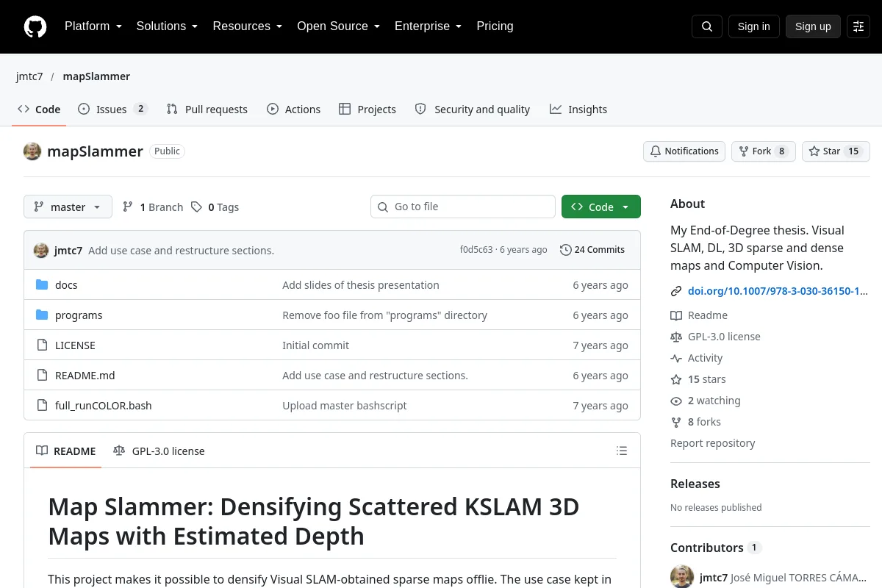
Task: Open the green Code dropdown button
Action: [x=601, y=207]
